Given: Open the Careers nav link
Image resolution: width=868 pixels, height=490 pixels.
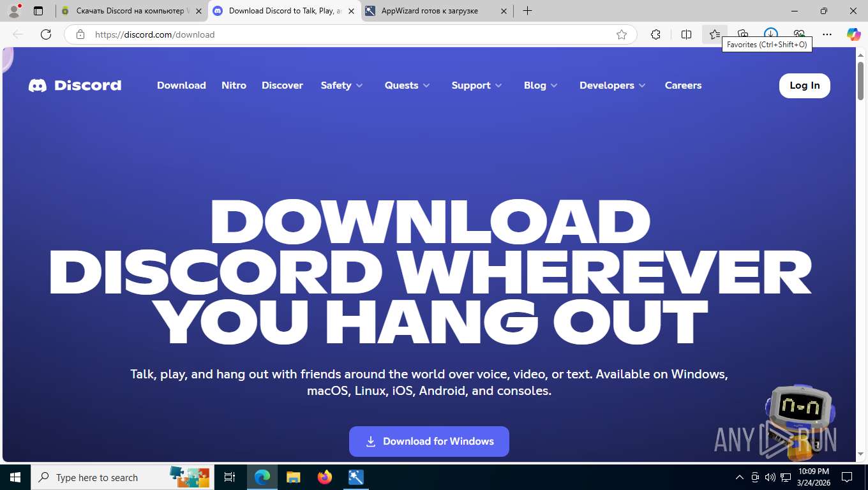Looking at the screenshot, I should click(683, 85).
